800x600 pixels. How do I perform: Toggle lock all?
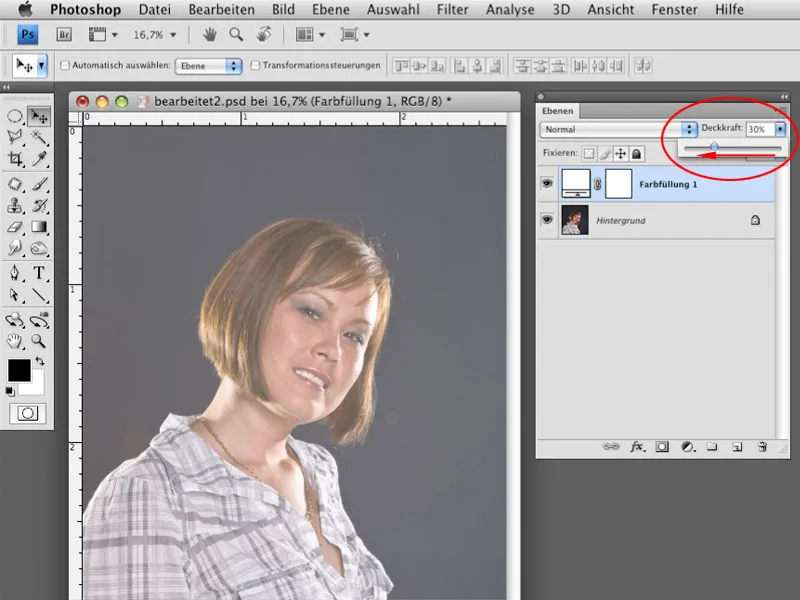[636, 154]
